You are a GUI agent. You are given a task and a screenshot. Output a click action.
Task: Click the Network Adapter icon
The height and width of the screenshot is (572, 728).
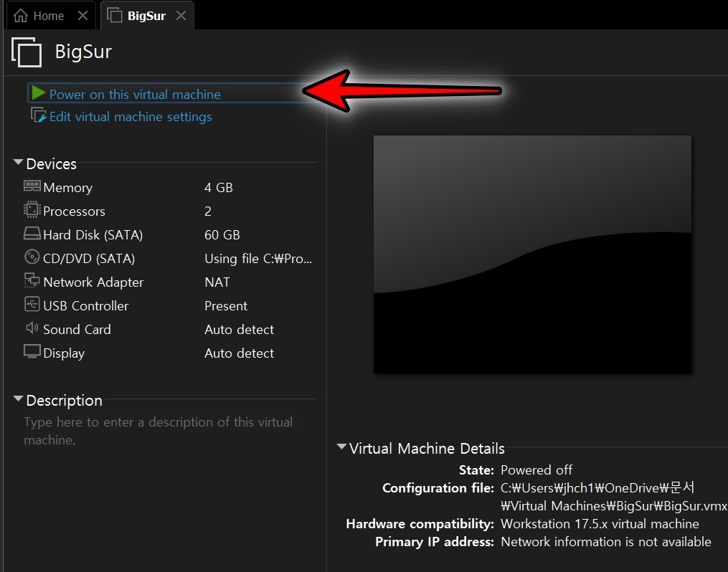pos(32,280)
